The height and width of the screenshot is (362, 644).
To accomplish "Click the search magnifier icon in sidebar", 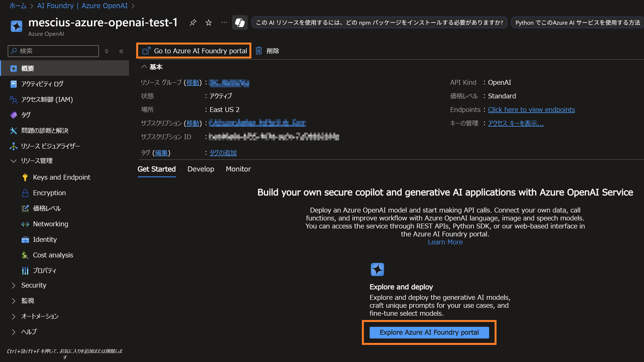I will [14, 51].
